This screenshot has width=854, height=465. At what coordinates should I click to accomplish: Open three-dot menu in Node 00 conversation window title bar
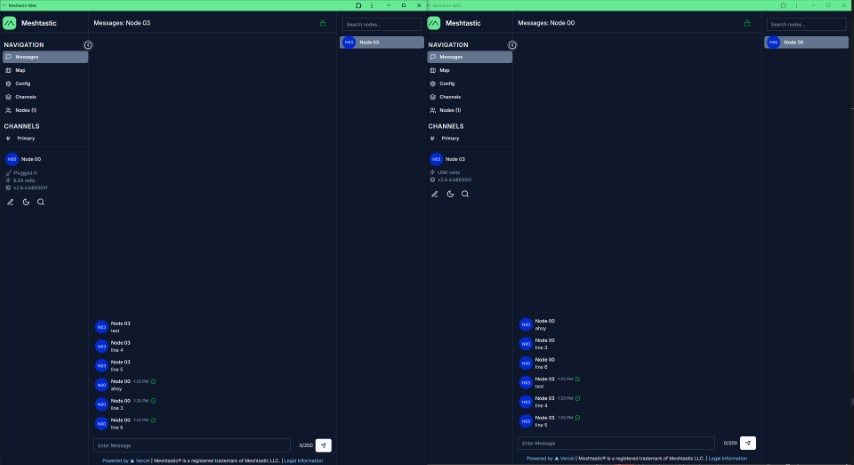point(796,5)
